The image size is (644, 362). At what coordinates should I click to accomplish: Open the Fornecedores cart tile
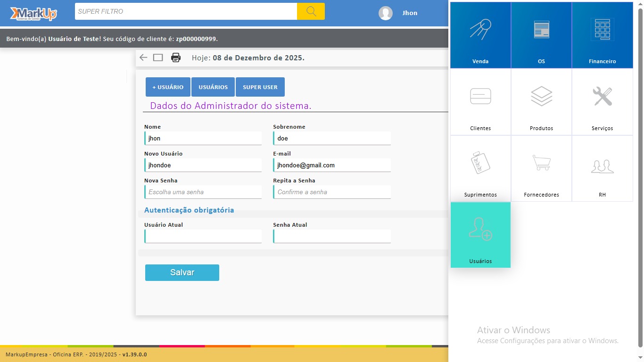541,168
